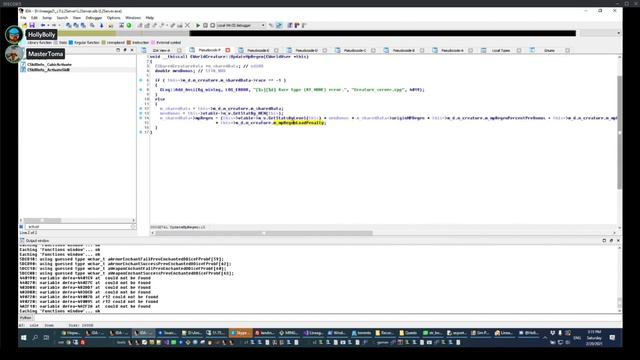640x360 pixels.
Task: Open the taskbar clock and date
Action: click(x=594, y=338)
